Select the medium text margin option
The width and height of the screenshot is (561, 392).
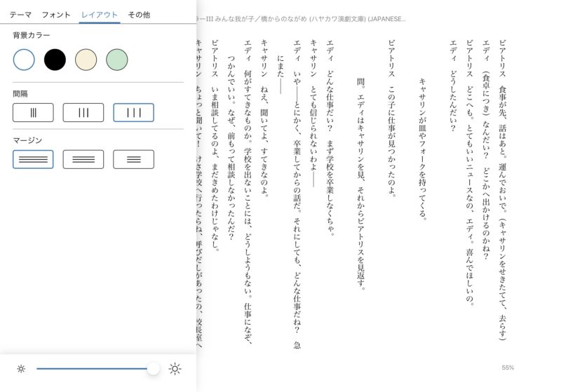[83, 159]
